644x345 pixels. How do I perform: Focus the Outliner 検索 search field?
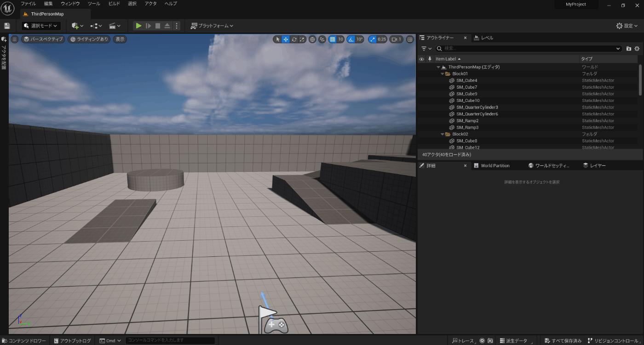tap(529, 49)
